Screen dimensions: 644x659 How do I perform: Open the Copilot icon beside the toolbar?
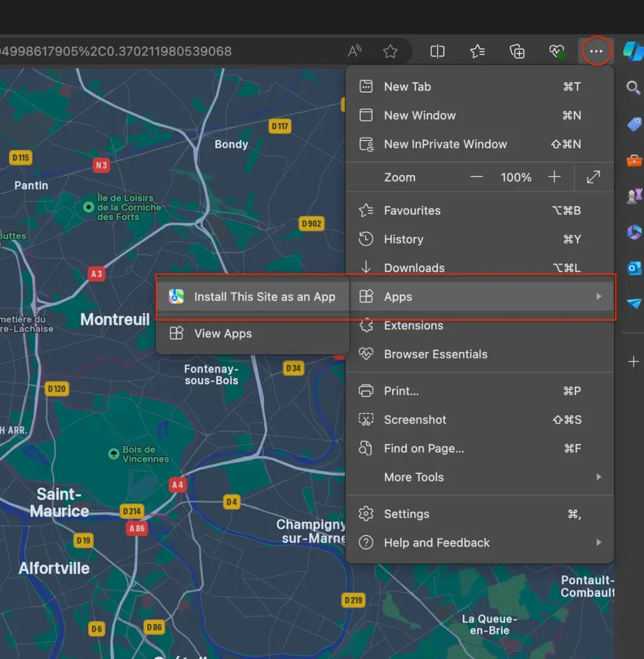point(633,51)
